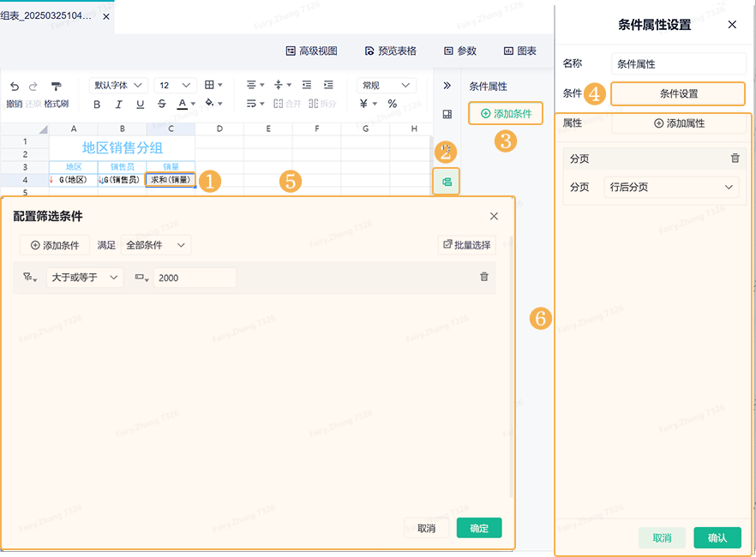Click the select-all corner of the spreadsheet
Image resolution: width=756 pixels, height=557 pixels.
point(43,129)
